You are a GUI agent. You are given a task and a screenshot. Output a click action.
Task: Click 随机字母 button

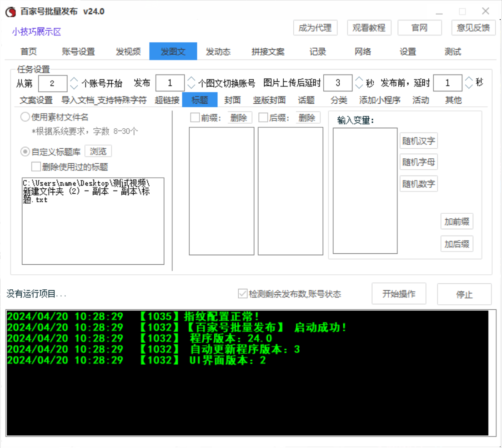(419, 162)
